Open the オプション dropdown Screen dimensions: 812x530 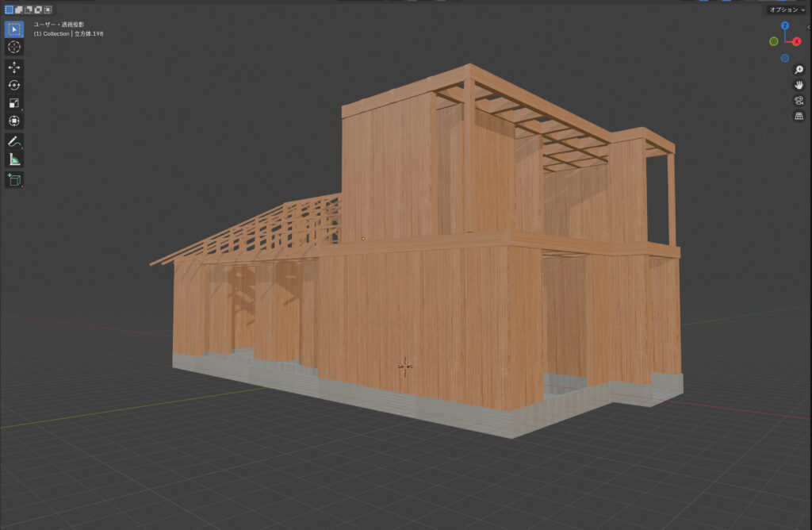(x=787, y=10)
